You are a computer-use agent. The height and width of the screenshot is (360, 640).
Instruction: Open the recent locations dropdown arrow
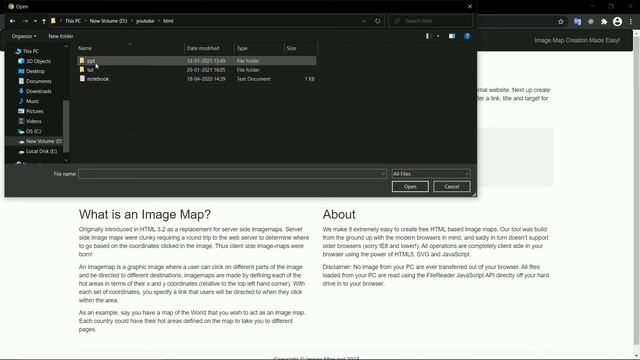[35, 21]
